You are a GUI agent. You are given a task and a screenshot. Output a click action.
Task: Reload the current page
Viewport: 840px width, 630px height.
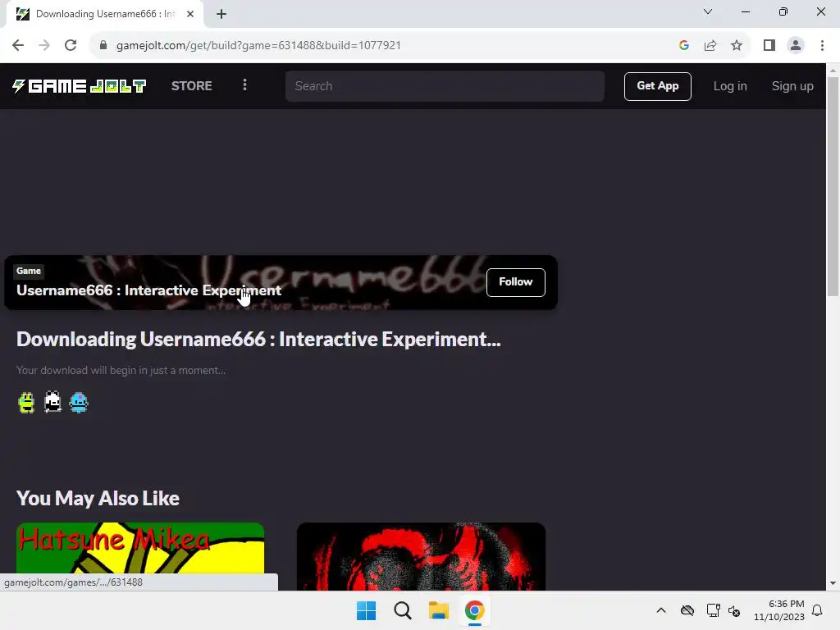coord(71,46)
